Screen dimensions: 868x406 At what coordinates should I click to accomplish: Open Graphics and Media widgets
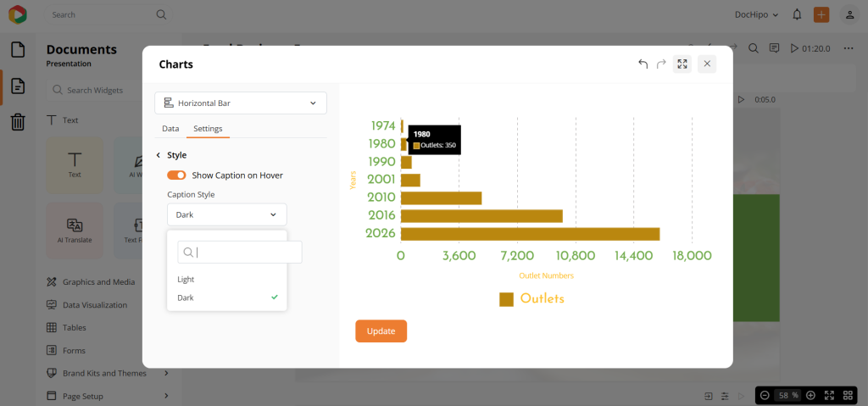[92, 282]
